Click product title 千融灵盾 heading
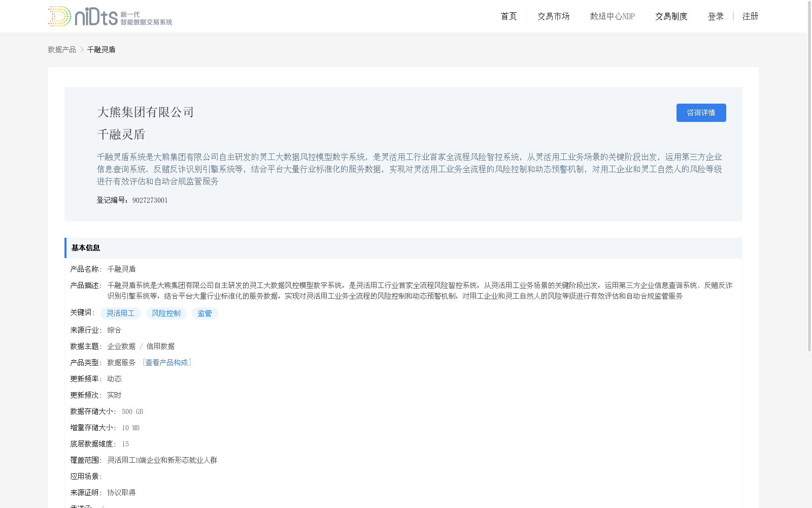This screenshot has height=508, width=812. coord(121,135)
